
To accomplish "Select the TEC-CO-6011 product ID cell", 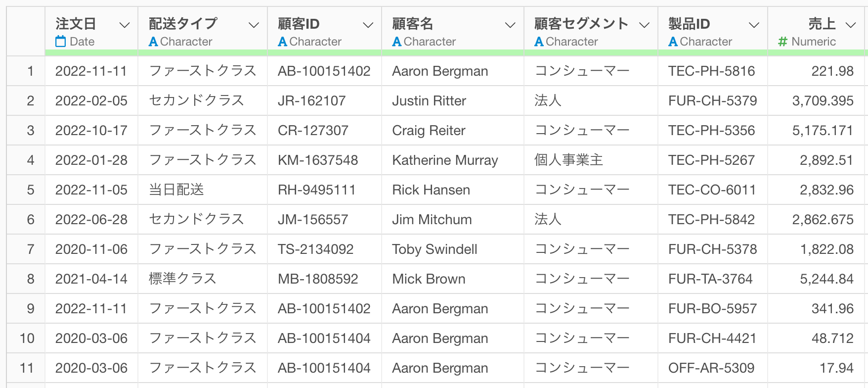I will (713, 190).
